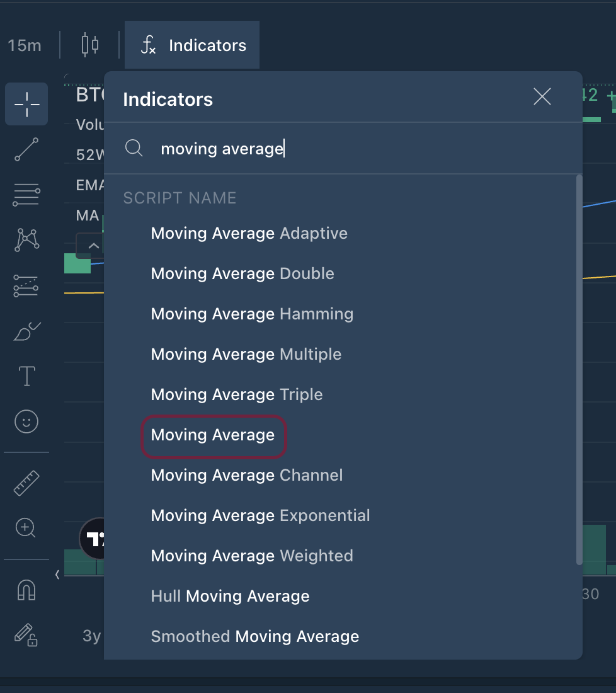Open the Fibonacci retracement tools
This screenshot has height=693, width=616.
tap(26, 195)
